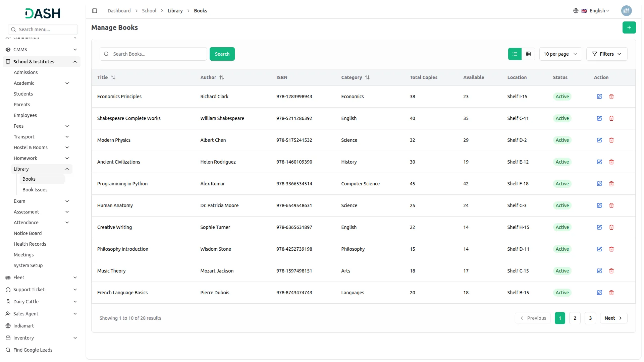This screenshot has width=644, height=362.
Task: Switch to list view layout
Action: (x=515, y=54)
